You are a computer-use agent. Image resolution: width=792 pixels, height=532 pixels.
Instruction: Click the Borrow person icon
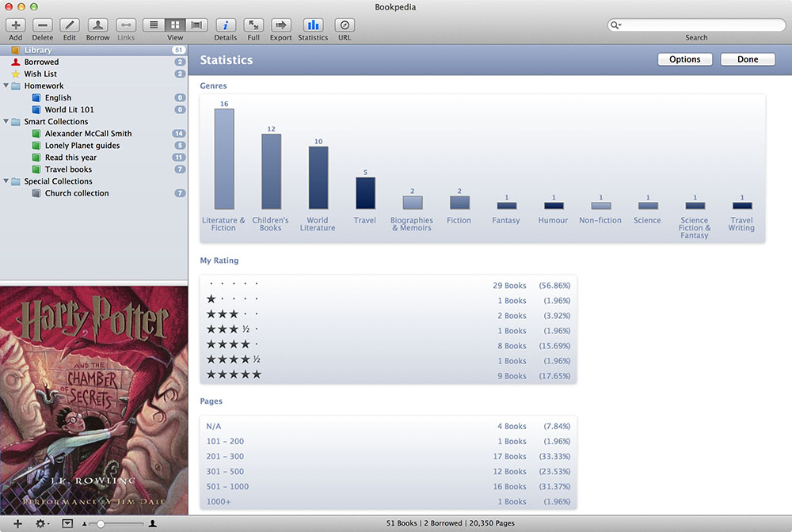pyautogui.click(x=98, y=25)
